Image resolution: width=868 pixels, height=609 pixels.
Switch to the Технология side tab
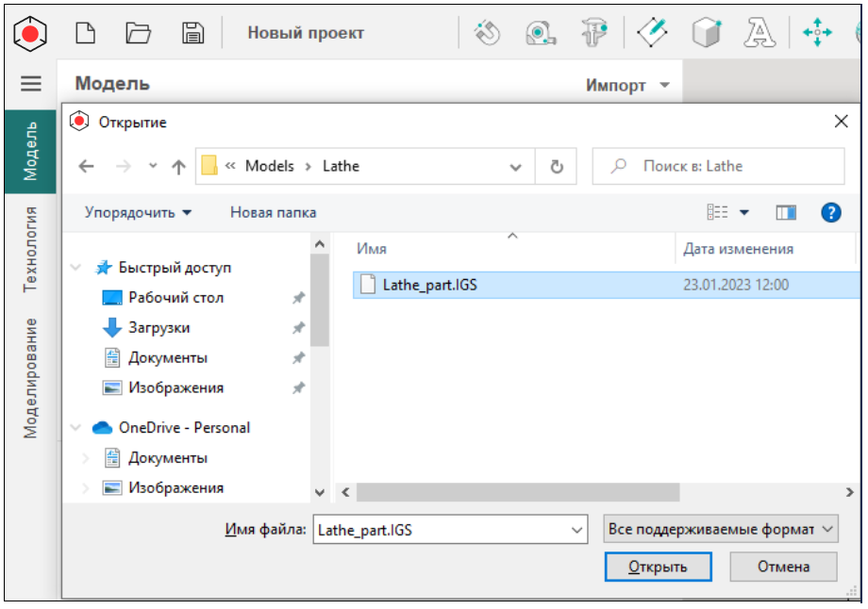[30, 249]
